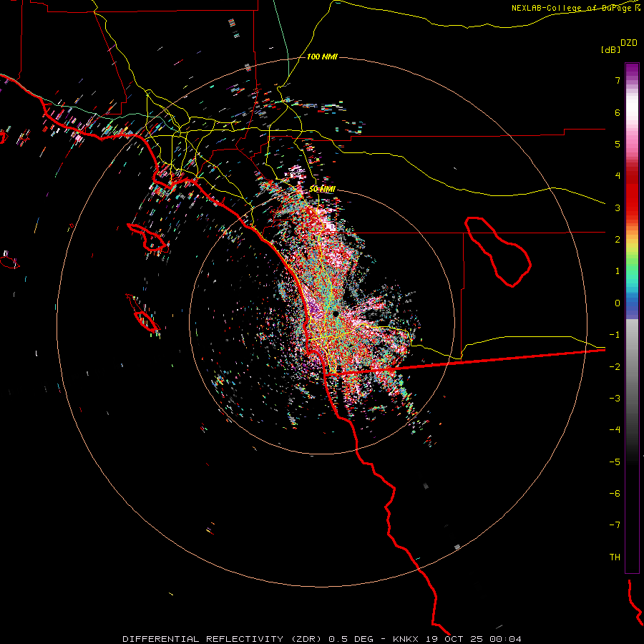Screen dimensions: 644x644
Task: Click the -5 value on the color scale
Action: [x=615, y=462]
